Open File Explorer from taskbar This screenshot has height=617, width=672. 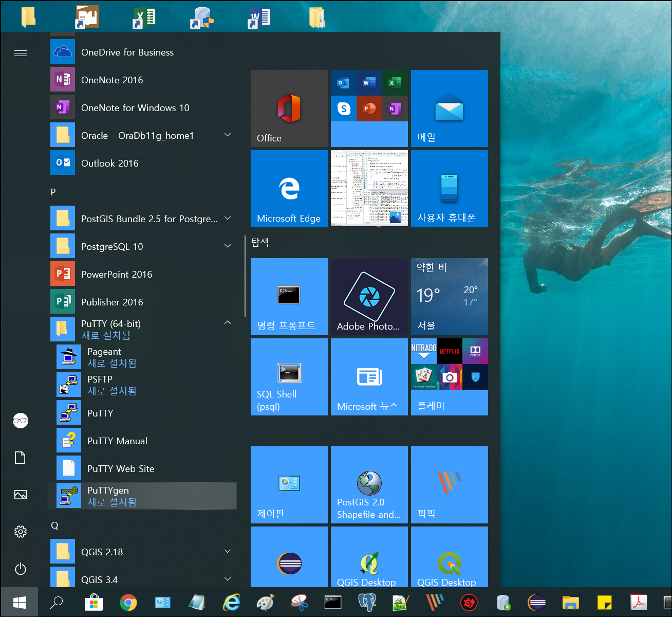coord(570,602)
